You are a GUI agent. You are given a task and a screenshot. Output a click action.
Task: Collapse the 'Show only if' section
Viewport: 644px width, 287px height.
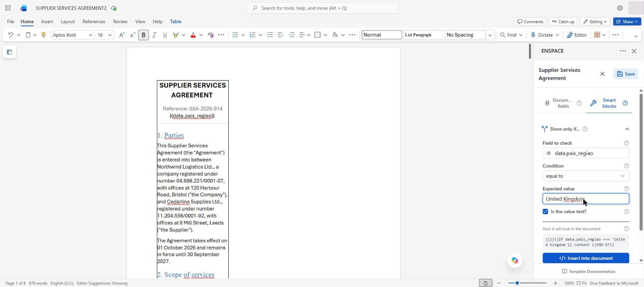pos(627,129)
